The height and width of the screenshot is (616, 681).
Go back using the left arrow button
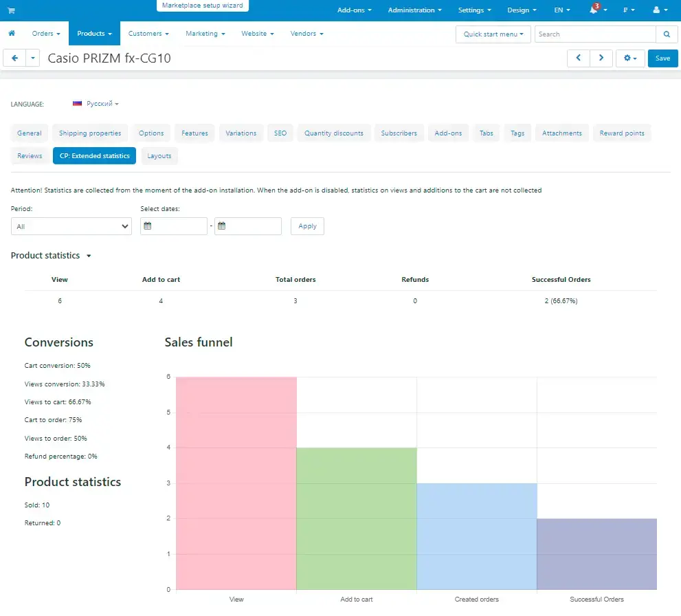coord(14,58)
